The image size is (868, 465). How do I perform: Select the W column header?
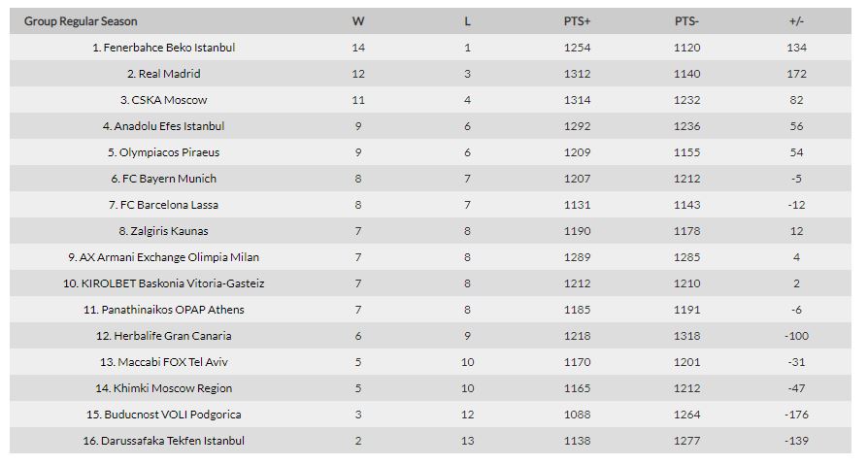[358, 21]
